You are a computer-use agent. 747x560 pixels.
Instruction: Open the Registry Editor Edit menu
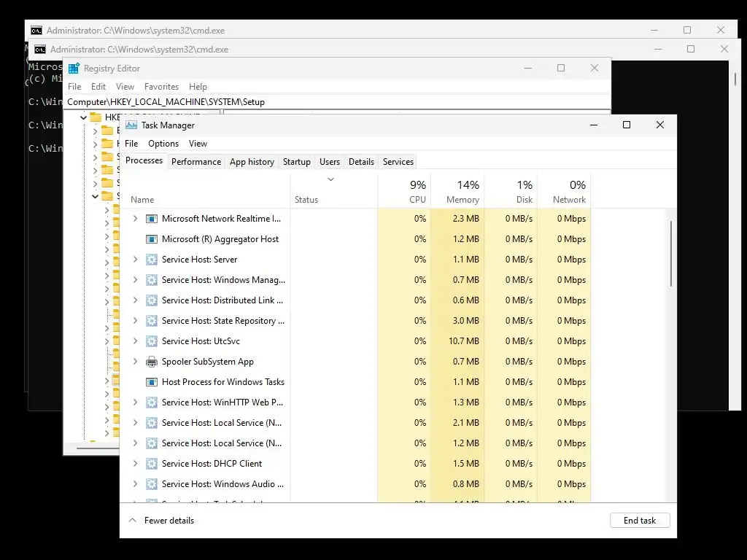click(98, 87)
